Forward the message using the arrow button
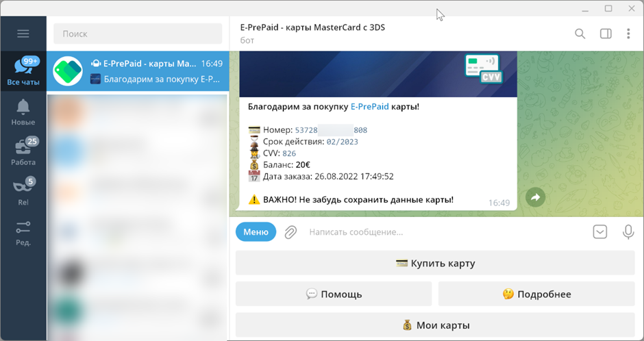This screenshot has height=341, width=644. tap(535, 198)
